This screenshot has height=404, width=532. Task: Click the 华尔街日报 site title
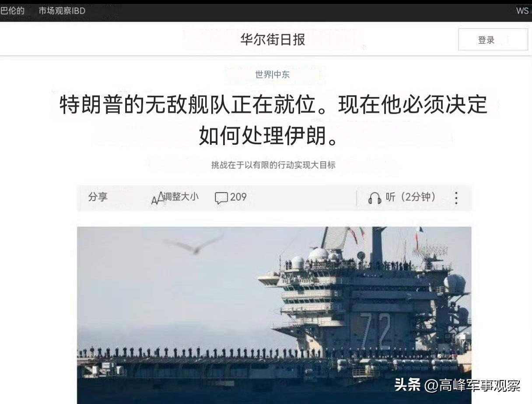click(273, 40)
